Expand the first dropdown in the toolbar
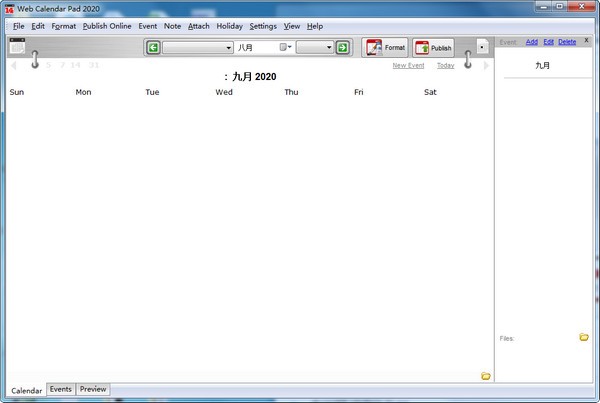600x403 pixels. point(228,47)
